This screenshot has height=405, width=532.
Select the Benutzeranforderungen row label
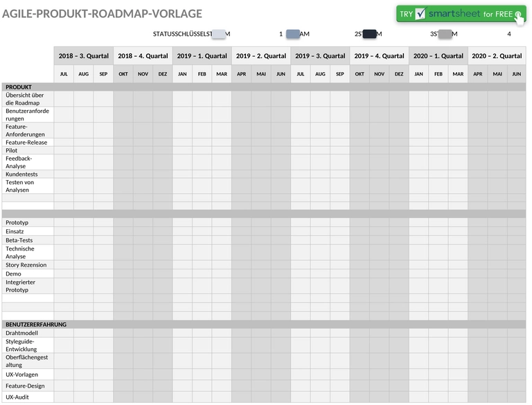point(28,115)
